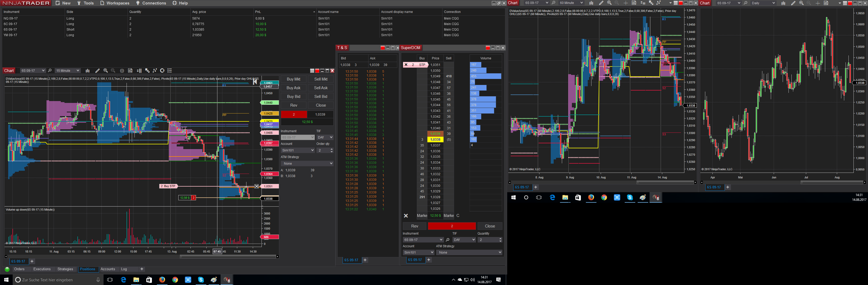This screenshot has width=868, height=285.
Task: Open the Help menu
Action: (x=180, y=3)
